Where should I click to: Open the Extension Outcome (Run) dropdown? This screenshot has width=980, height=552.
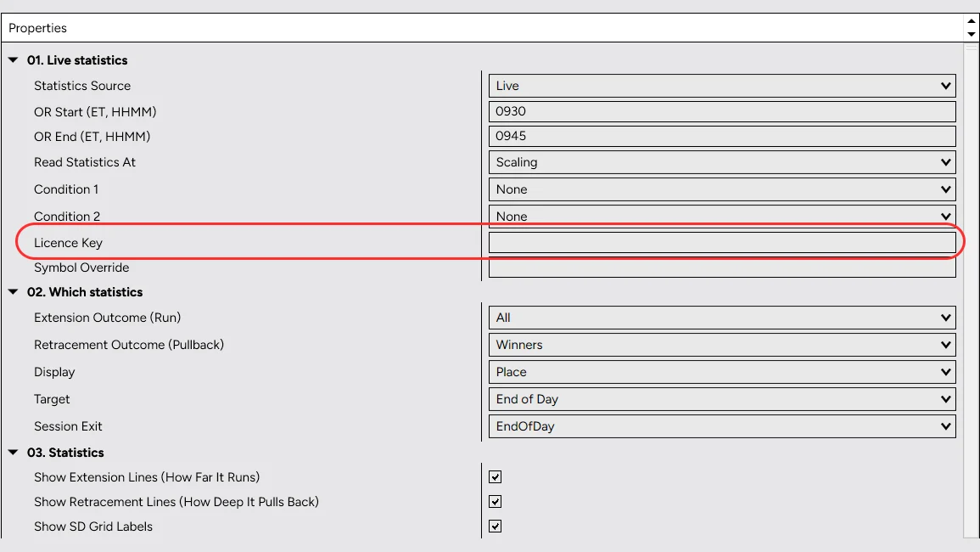tap(722, 318)
